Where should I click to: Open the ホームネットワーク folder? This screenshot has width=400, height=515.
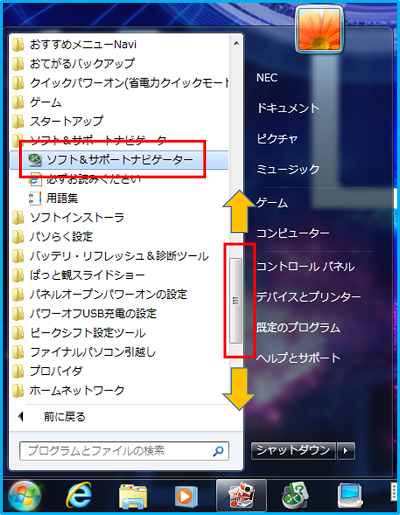point(69,390)
